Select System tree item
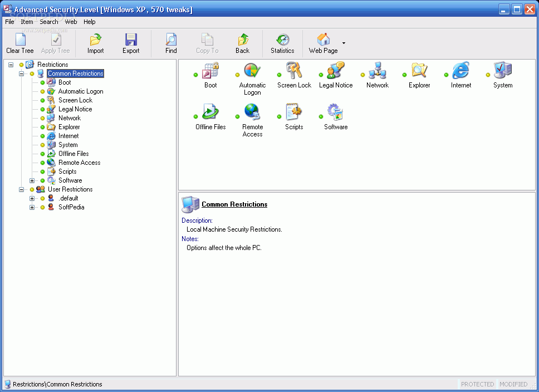 (68, 145)
